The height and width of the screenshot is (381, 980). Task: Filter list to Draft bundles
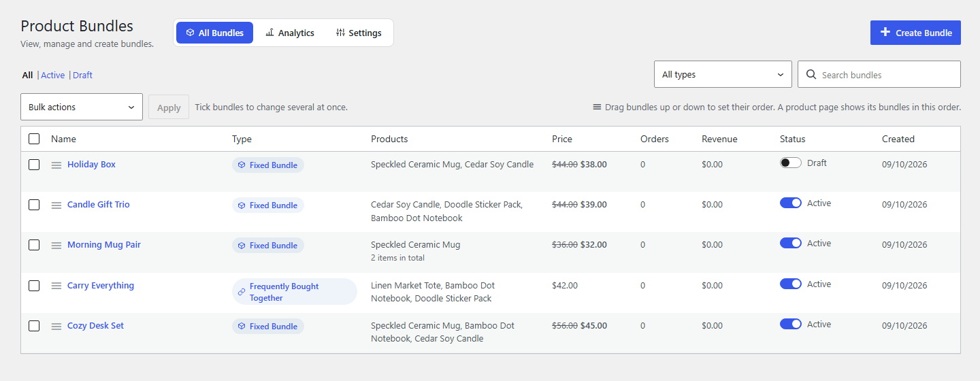coord(82,75)
